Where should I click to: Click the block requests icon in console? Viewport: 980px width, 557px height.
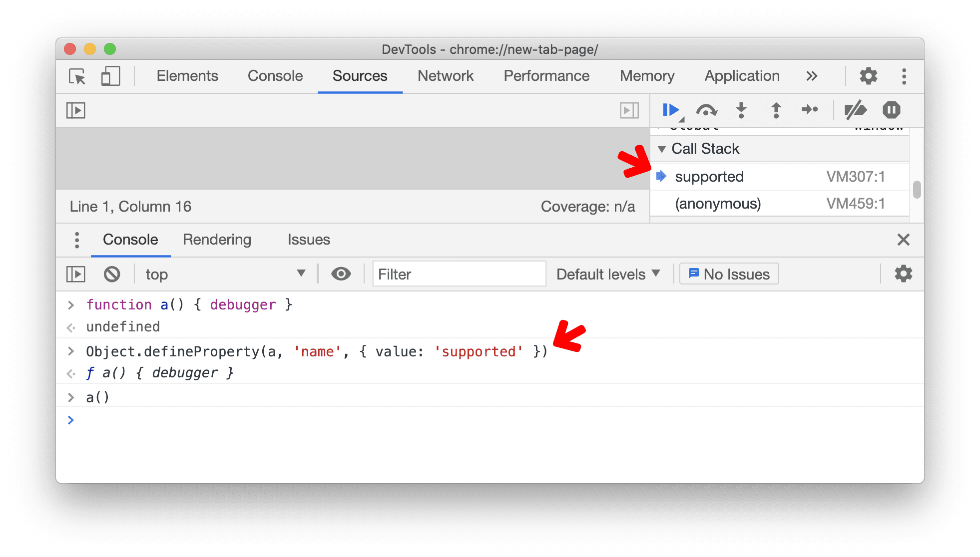tap(110, 273)
